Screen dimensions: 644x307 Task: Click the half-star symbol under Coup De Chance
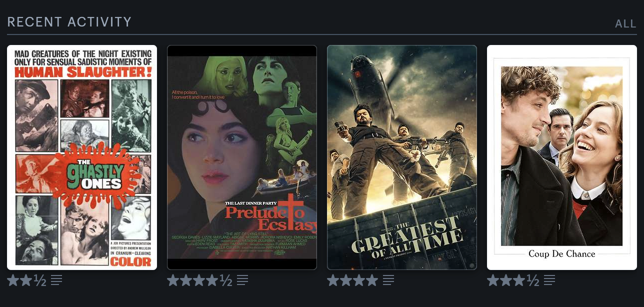pyautogui.click(x=533, y=280)
